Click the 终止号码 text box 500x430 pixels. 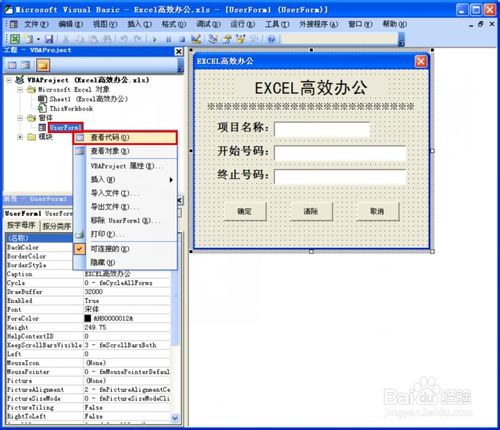[x=340, y=177]
